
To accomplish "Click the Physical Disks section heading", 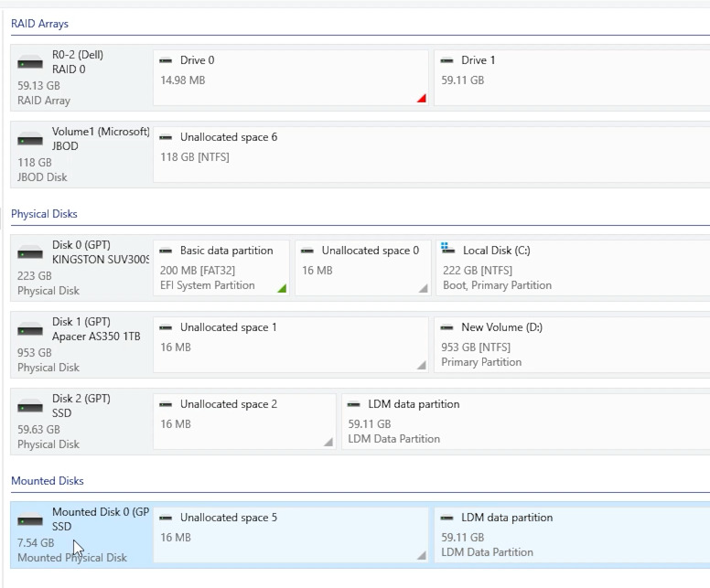I will (44, 214).
